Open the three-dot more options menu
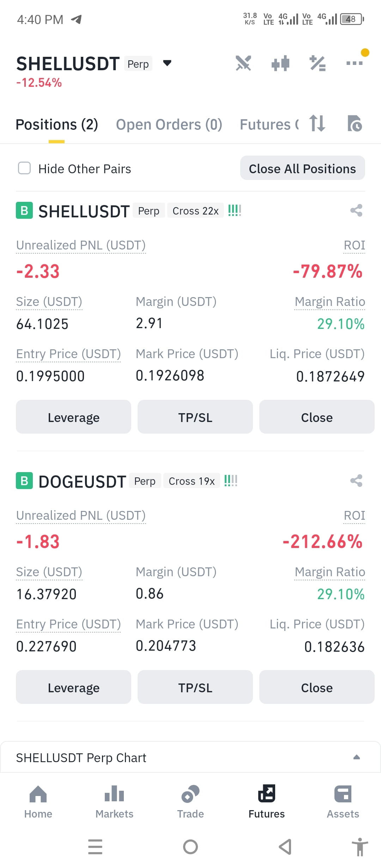 click(x=355, y=63)
